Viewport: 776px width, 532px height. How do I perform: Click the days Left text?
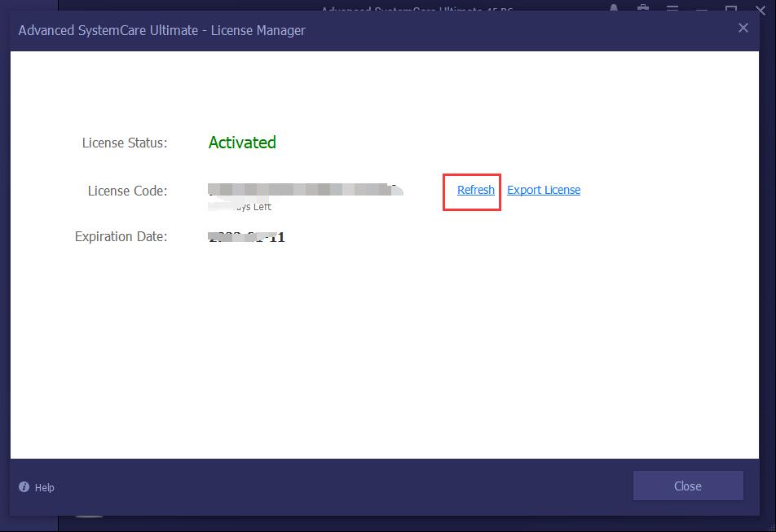coord(240,206)
